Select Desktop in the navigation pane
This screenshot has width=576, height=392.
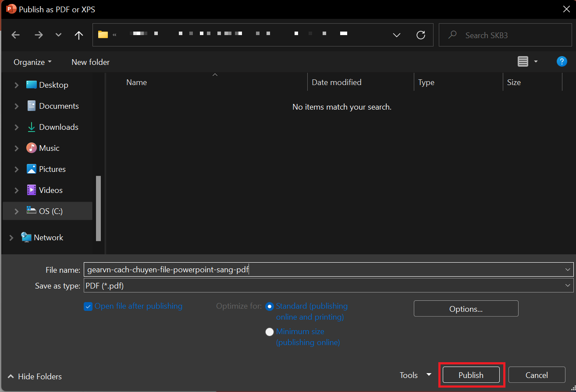47,85
